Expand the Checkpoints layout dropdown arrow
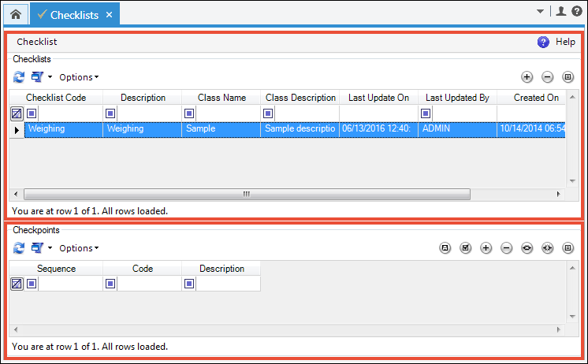This screenshot has width=588, height=364. [x=50, y=248]
